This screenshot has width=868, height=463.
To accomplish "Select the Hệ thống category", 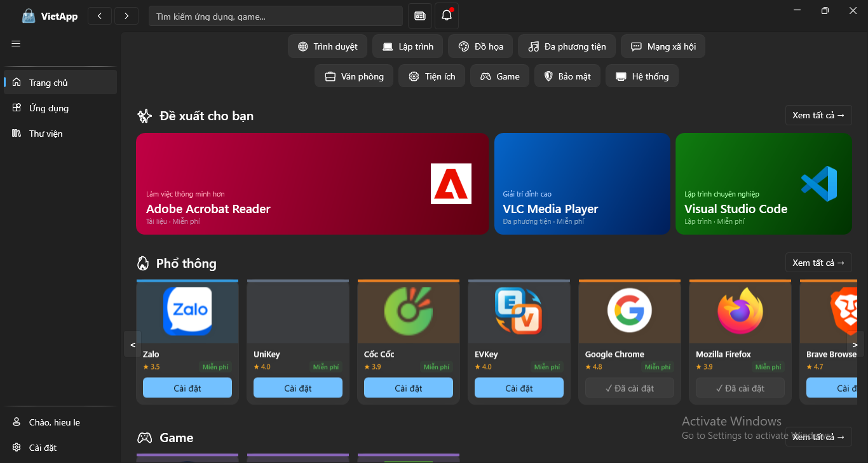I will click(x=642, y=76).
